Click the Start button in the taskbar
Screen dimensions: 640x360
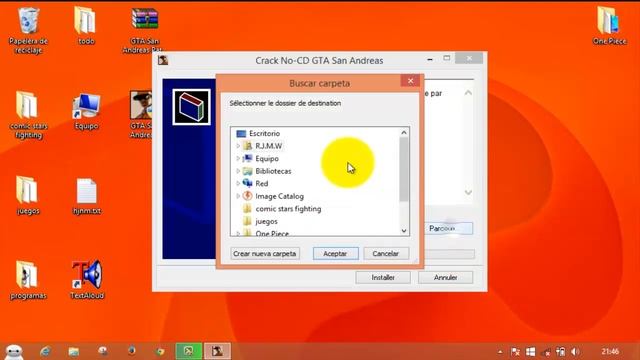pos(14,351)
